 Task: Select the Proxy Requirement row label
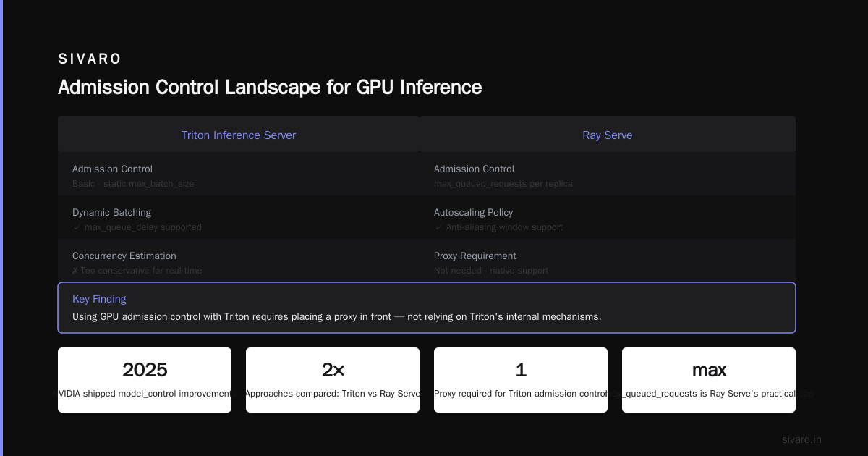[x=475, y=256]
